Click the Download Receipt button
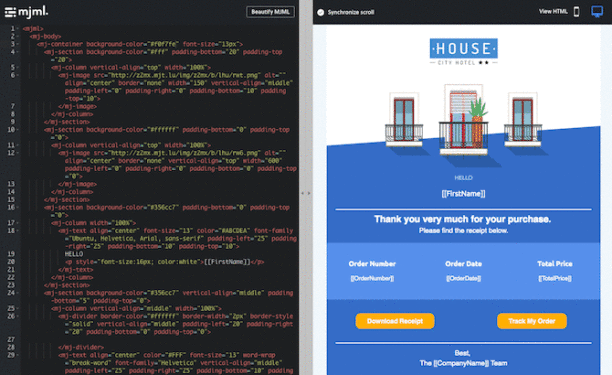The image size is (612, 375). click(x=395, y=321)
